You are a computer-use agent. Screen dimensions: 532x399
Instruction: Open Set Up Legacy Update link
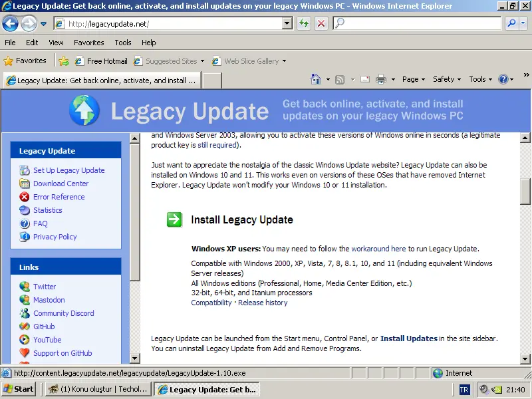[69, 170]
